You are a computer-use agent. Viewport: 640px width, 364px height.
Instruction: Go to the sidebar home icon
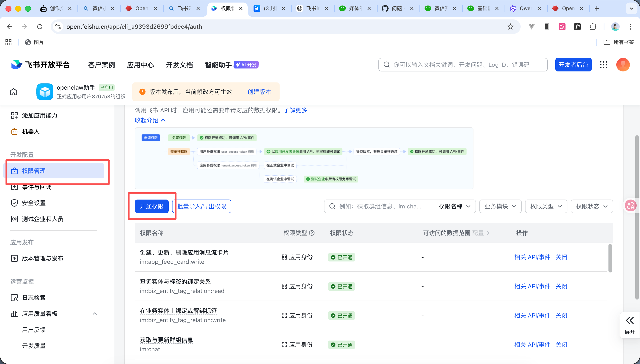click(14, 92)
